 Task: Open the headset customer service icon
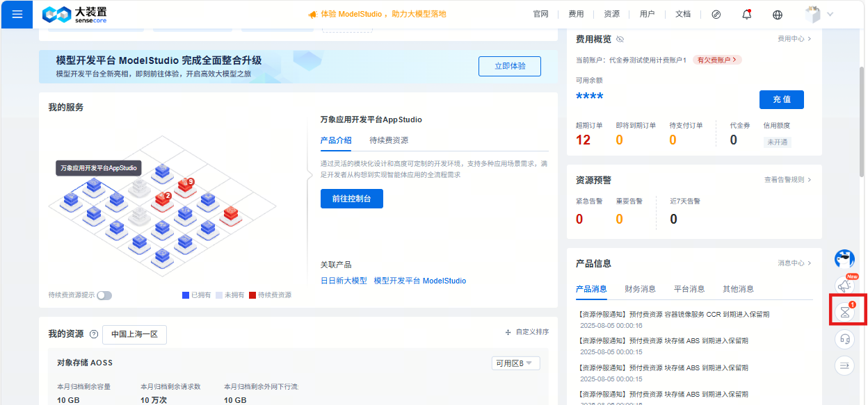pyautogui.click(x=845, y=339)
